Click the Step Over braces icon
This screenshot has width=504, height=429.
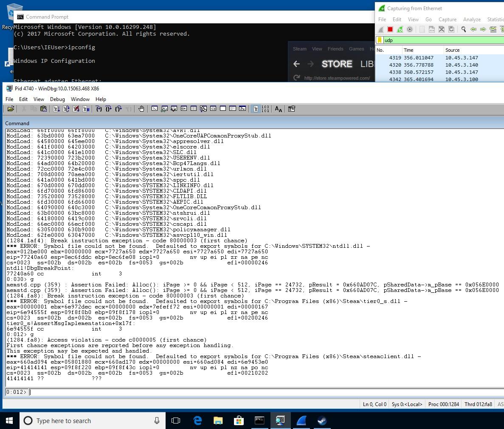(108, 109)
